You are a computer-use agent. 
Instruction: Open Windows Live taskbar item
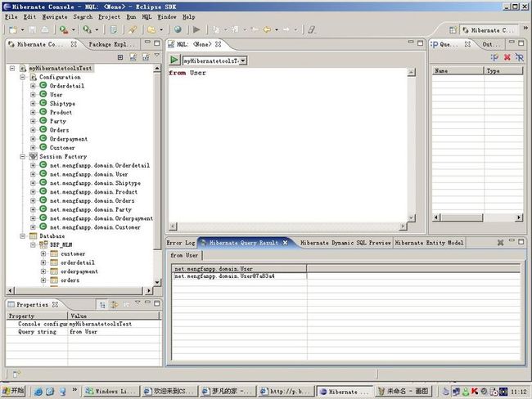(x=111, y=391)
